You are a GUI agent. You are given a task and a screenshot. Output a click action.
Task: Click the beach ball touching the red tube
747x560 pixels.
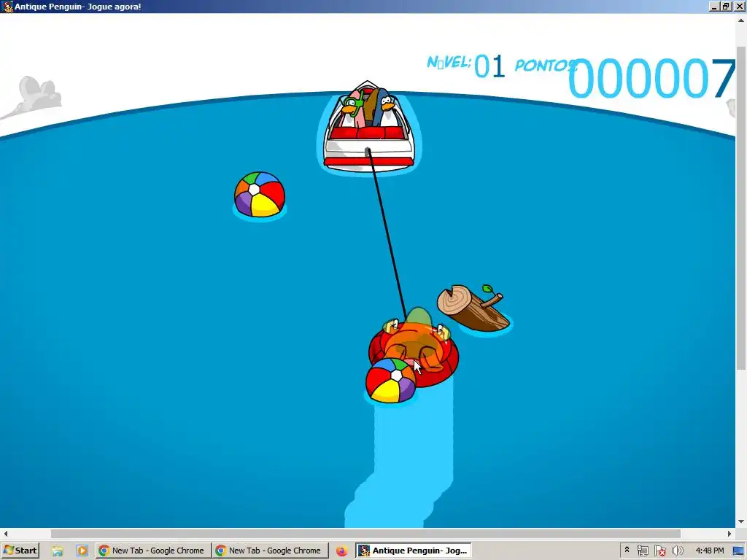click(x=391, y=381)
